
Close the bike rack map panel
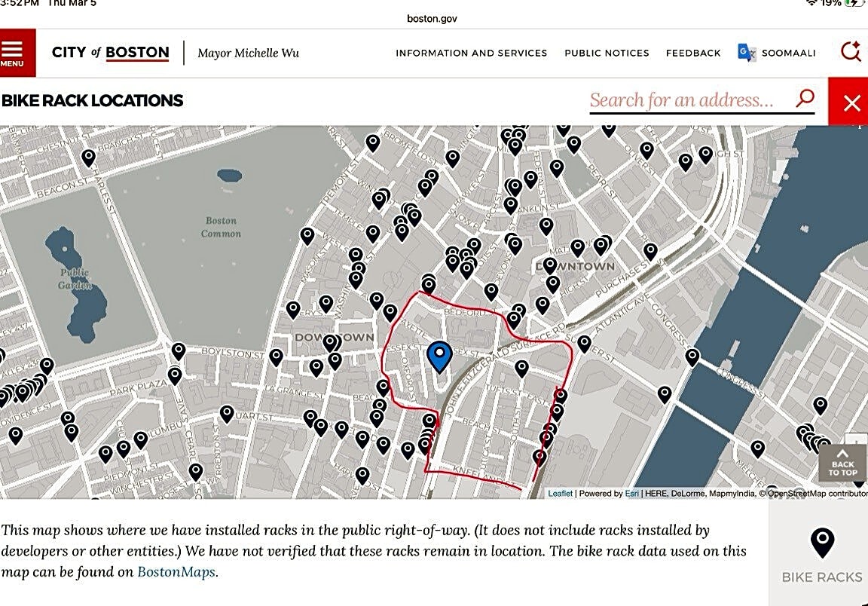pos(851,103)
